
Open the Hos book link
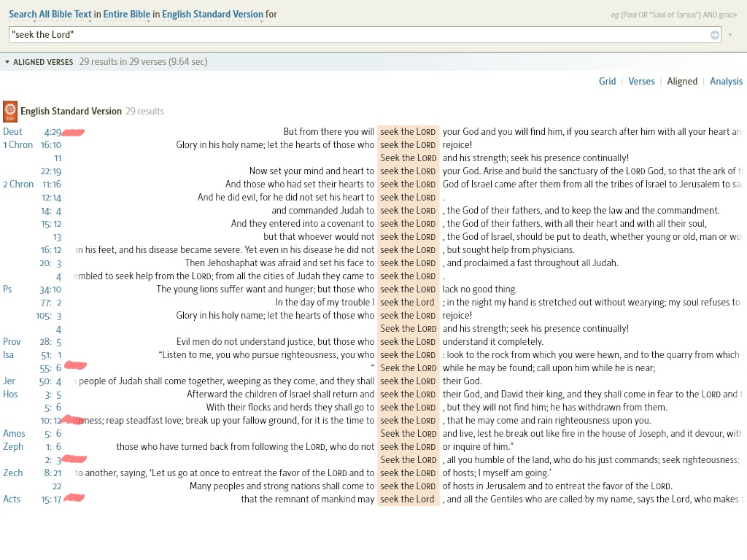point(10,394)
